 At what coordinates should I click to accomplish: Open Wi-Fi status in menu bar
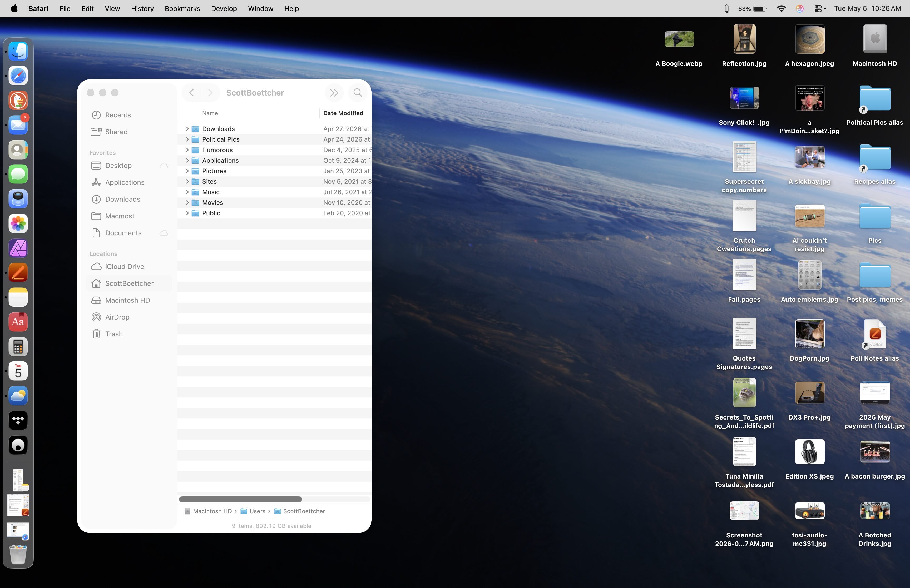781,8
